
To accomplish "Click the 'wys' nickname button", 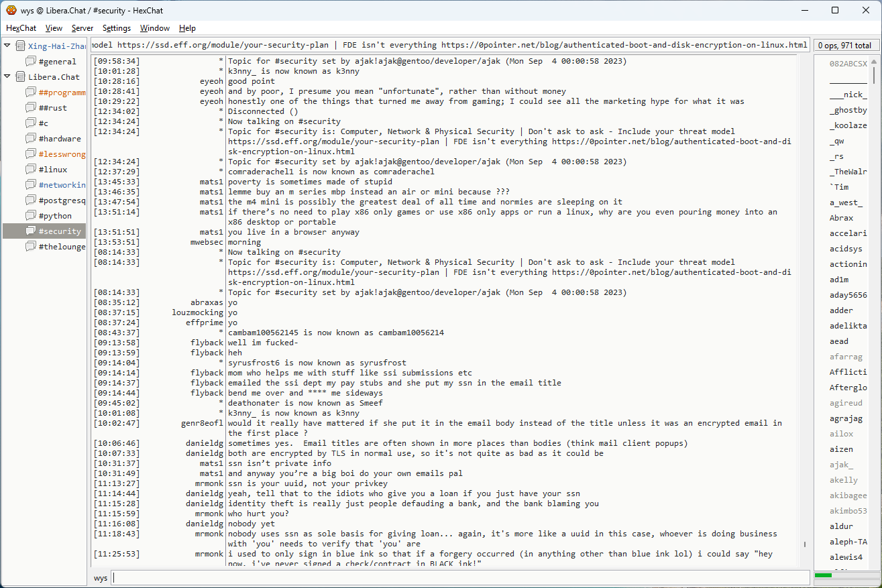I will [x=101, y=578].
